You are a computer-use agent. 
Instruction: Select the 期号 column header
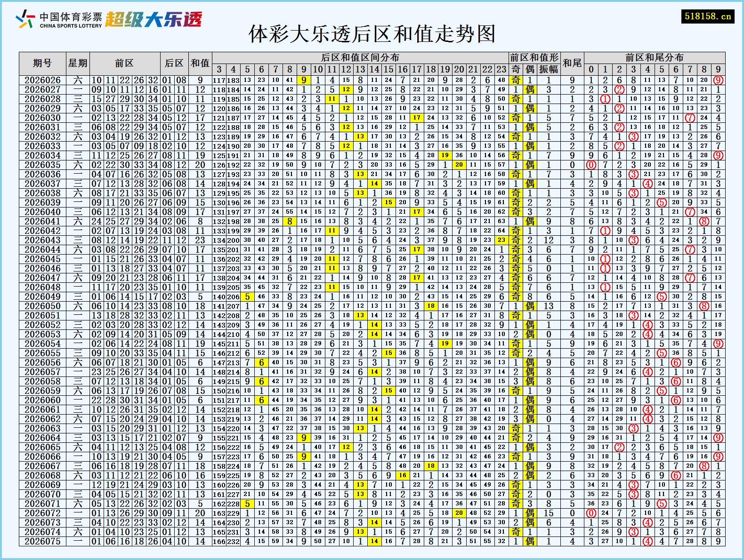42,63
